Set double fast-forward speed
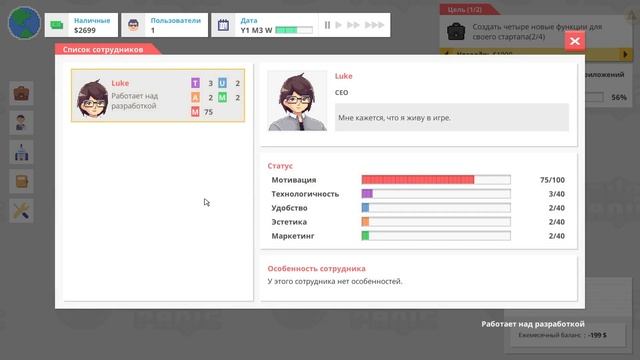 pos(353,25)
